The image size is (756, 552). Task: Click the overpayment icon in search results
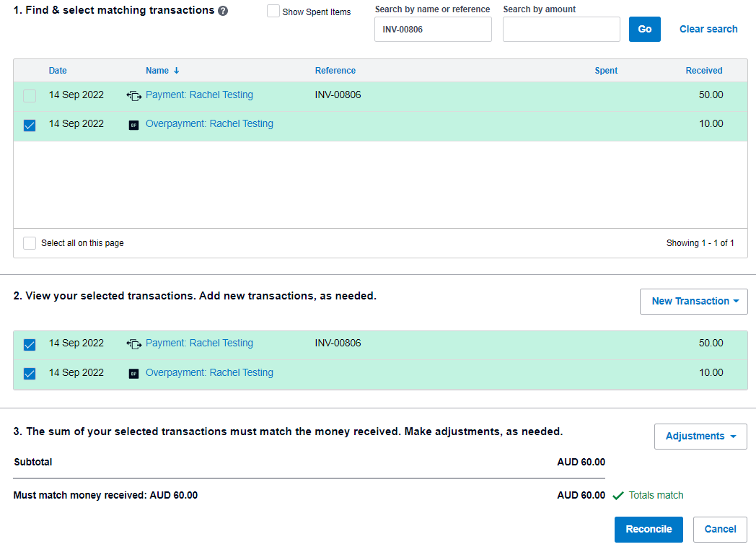pos(133,124)
